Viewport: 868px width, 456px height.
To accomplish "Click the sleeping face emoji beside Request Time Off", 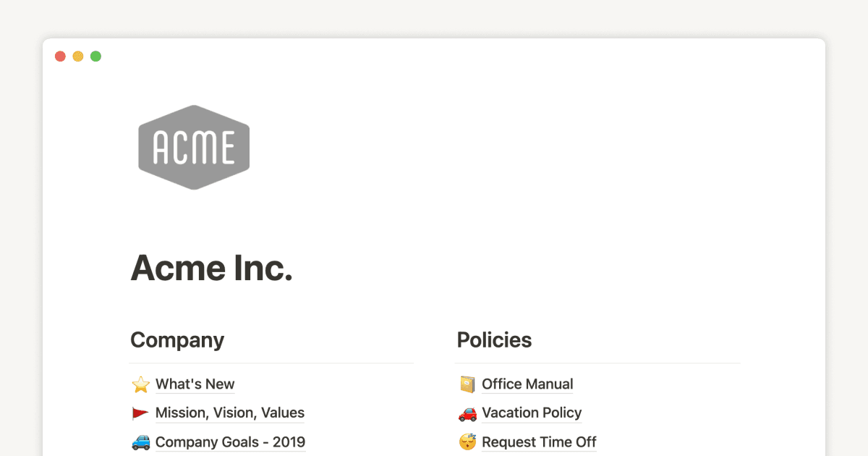I will (467, 442).
